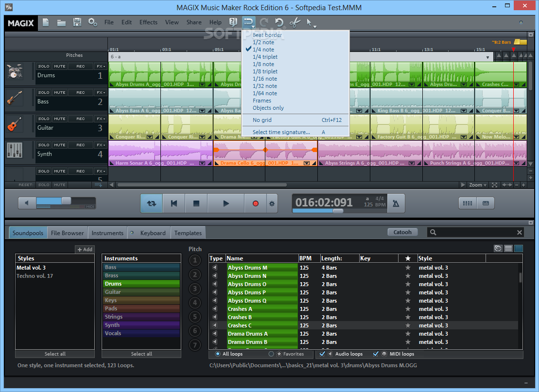
Task: Select the scissors split tool
Action: 295,23
